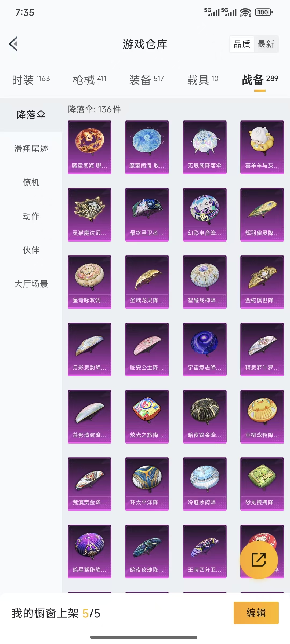Switch sorting to 品质
The width and height of the screenshot is (290, 644).
(x=242, y=44)
